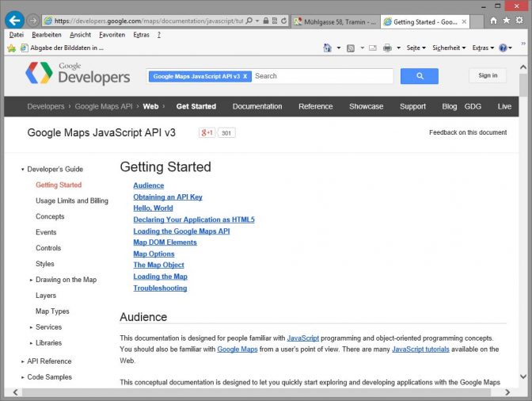This screenshot has height=401, width=532.
Task: Expand Drawing on the Map section
Action: [31, 280]
